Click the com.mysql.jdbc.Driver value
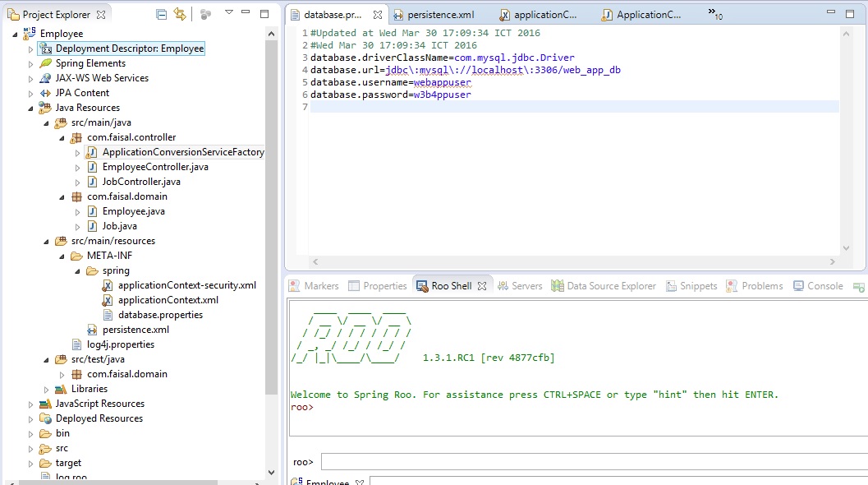The width and height of the screenshot is (868, 485). click(514, 58)
